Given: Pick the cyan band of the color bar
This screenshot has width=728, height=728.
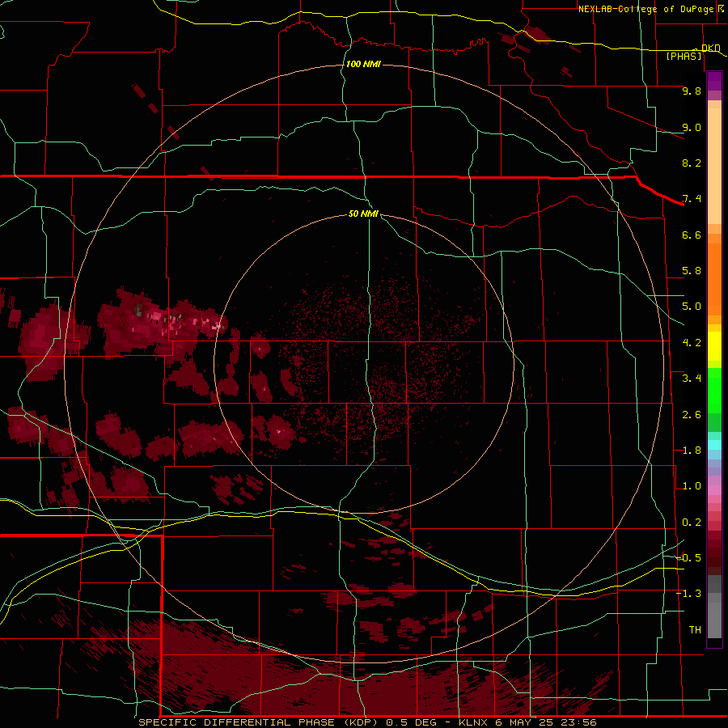Looking at the screenshot, I should (714, 445).
